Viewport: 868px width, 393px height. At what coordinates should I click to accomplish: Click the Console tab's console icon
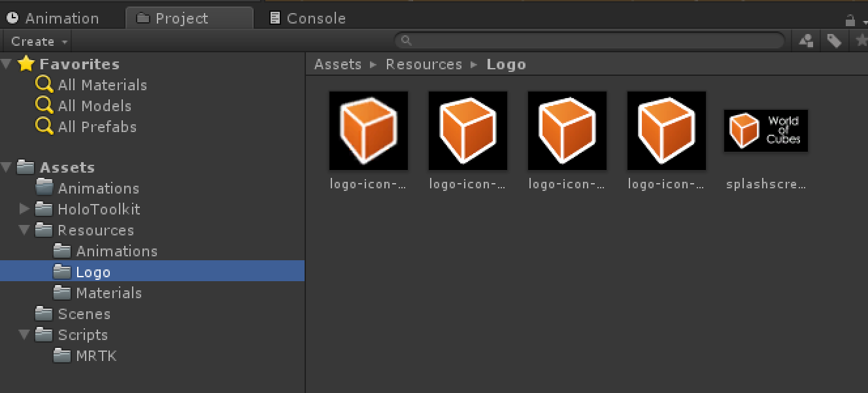click(x=275, y=18)
